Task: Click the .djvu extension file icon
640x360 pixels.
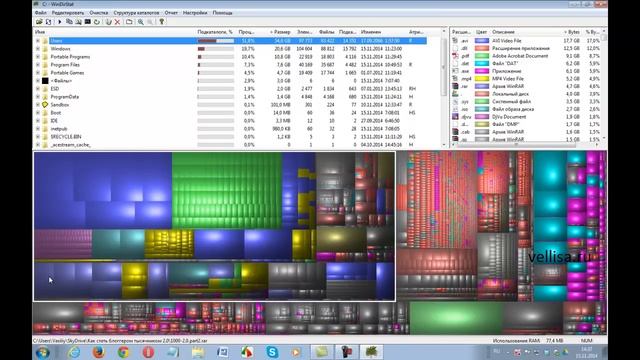Action: coord(456,117)
